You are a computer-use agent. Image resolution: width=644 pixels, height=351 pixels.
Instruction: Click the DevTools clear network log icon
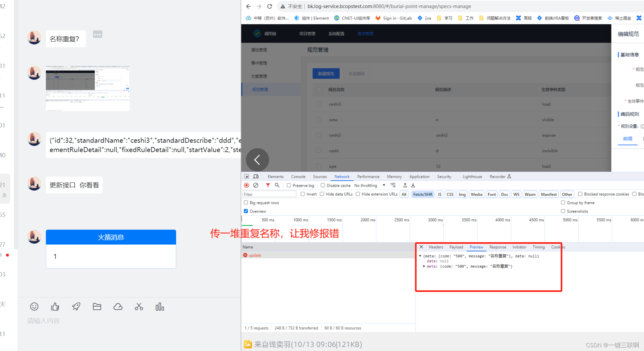point(256,185)
